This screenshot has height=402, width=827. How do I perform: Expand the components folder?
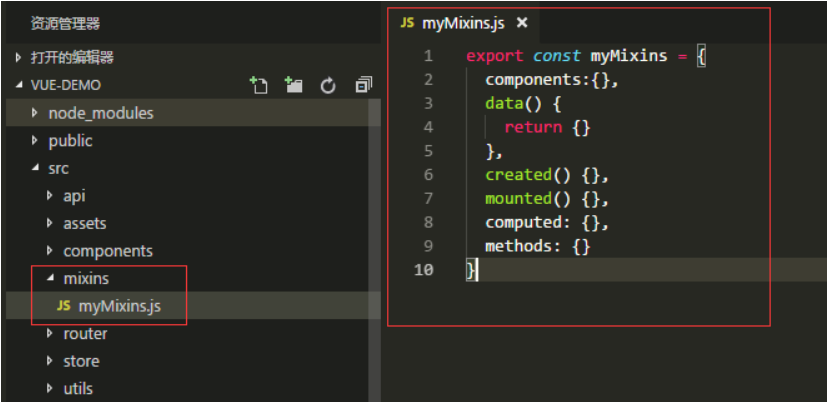pyautogui.click(x=107, y=251)
